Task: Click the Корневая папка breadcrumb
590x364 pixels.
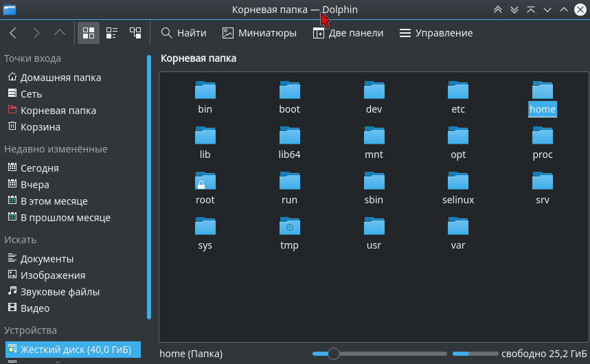Action: point(198,58)
